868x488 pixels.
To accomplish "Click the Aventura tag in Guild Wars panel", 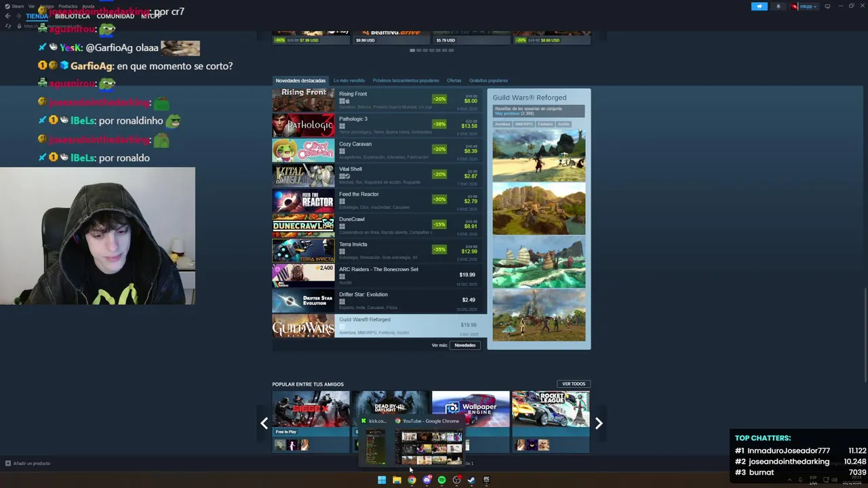I will point(502,124).
